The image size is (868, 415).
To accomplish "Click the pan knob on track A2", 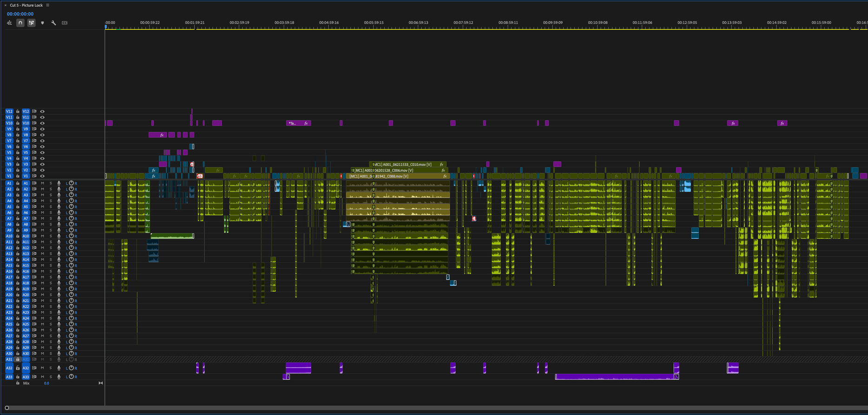I will (71, 189).
